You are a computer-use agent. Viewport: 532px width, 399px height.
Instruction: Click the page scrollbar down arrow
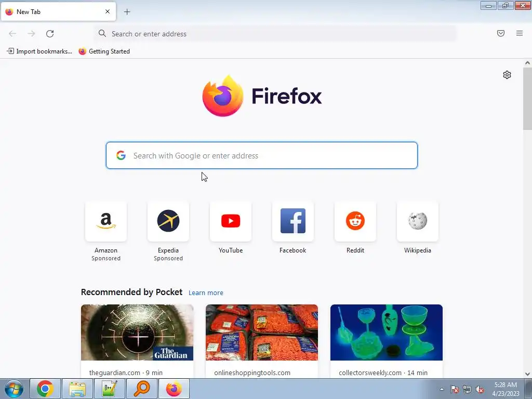[x=527, y=374]
